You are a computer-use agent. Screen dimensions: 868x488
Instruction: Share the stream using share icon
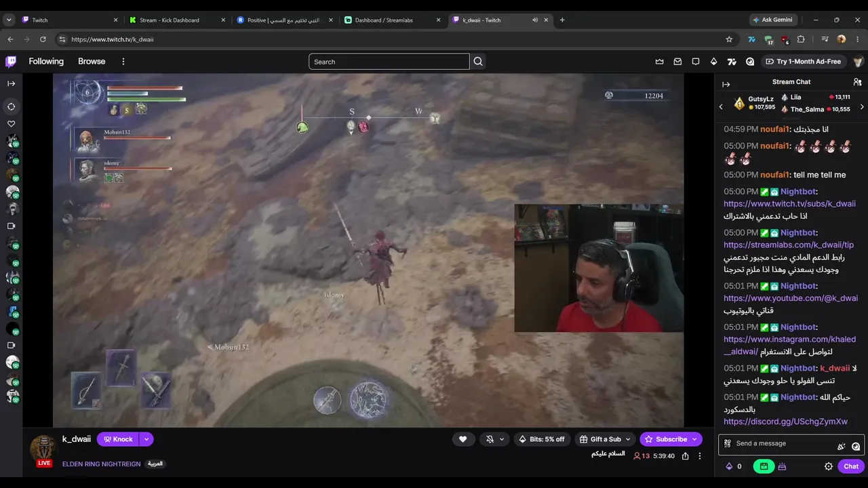click(x=686, y=456)
